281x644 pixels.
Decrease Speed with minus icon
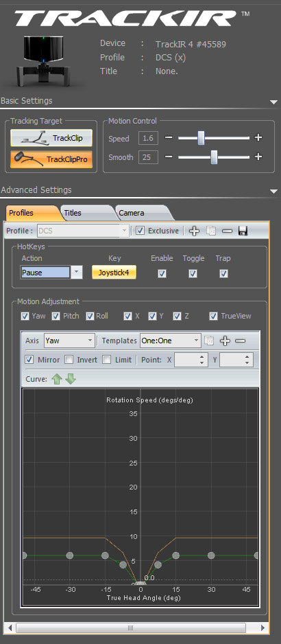[169, 138]
